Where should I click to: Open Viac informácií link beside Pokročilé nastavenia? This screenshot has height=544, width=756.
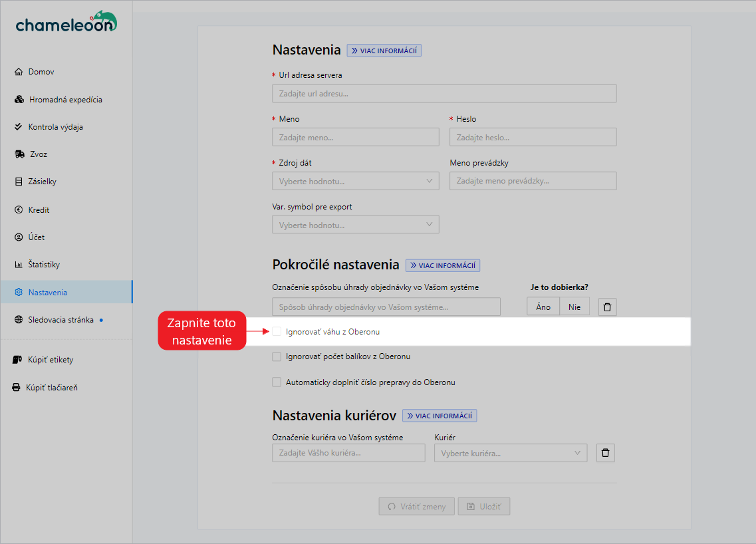(443, 265)
